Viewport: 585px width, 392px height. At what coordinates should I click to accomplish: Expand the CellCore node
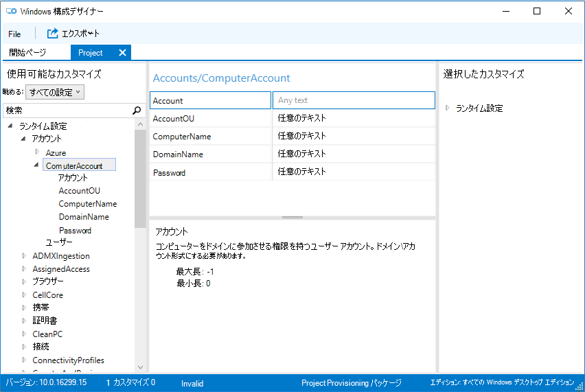[x=24, y=295]
